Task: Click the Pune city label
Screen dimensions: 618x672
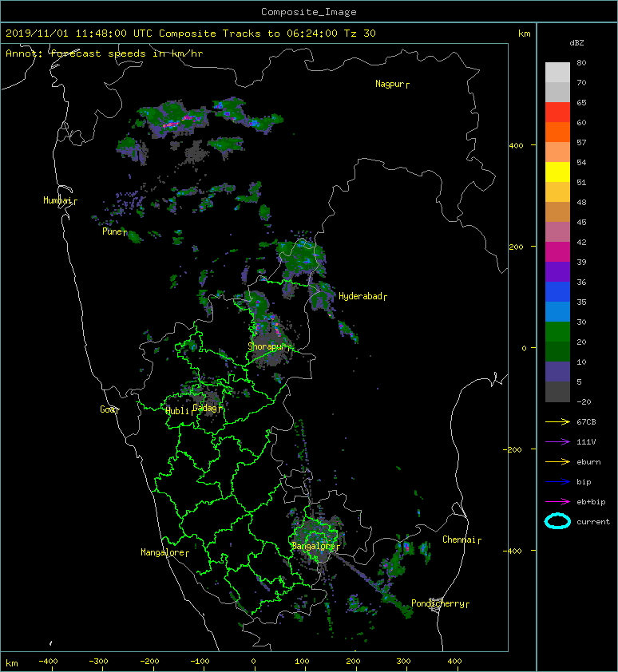Action: [x=114, y=231]
